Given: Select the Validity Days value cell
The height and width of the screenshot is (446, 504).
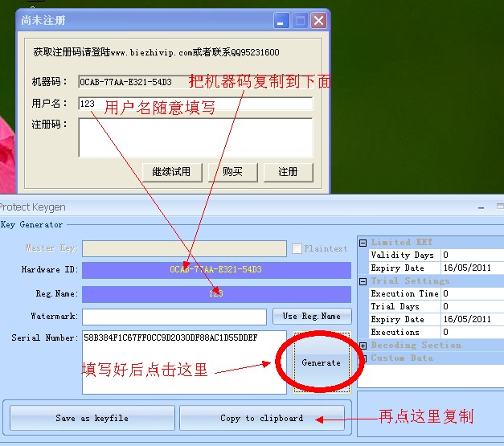Looking at the screenshot, I should [x=470, y=256].
